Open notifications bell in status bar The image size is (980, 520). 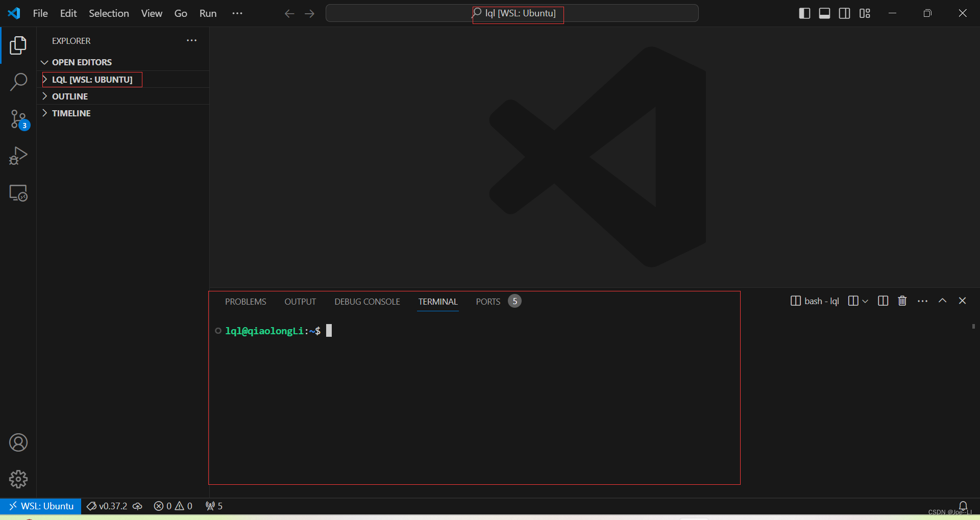point(963,506)
